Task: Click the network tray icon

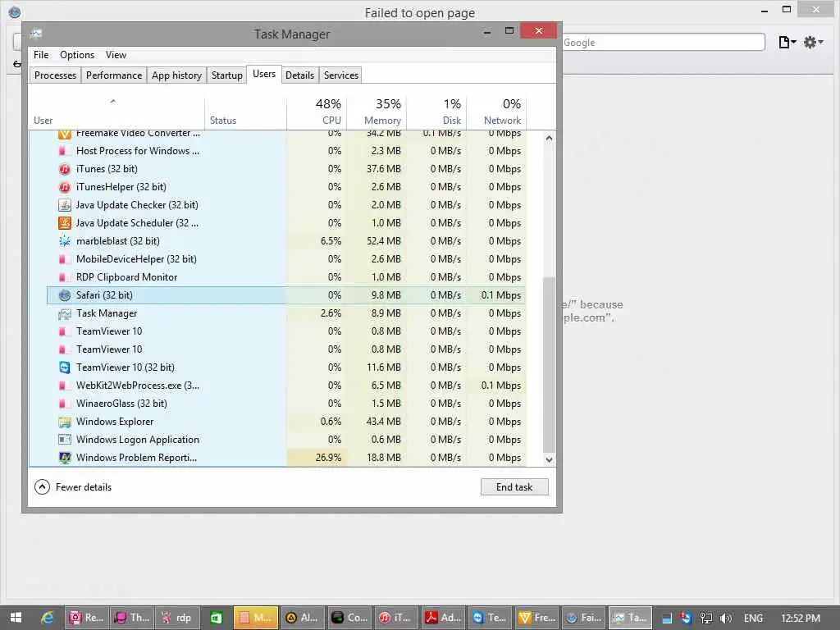Action: (706, 619)
